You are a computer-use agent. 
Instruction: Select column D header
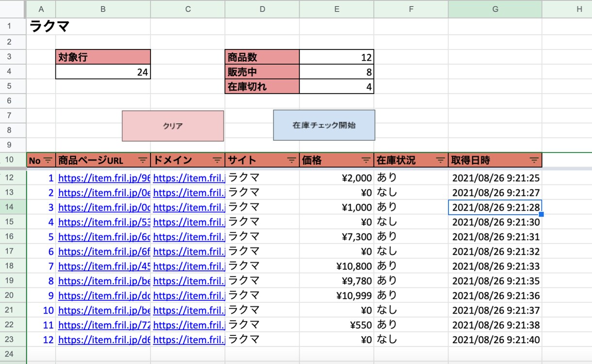(262, 9)
